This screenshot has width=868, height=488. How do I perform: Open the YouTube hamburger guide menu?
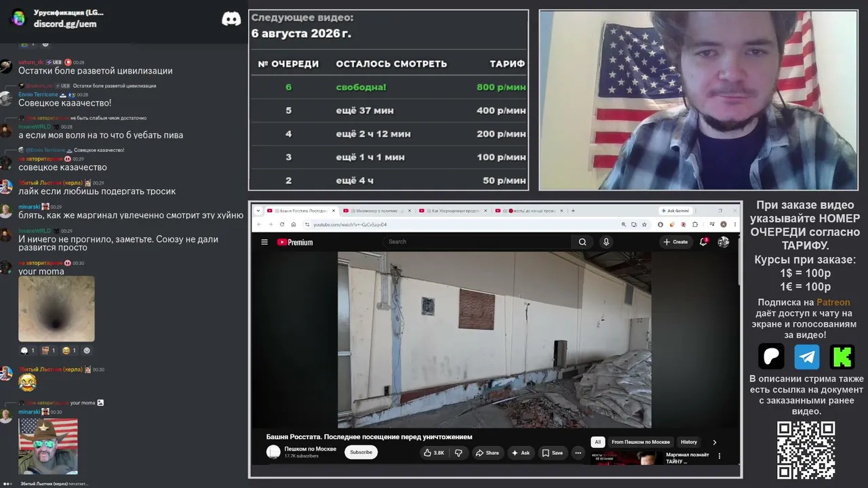pyautogui.click(x=264, y=242)
